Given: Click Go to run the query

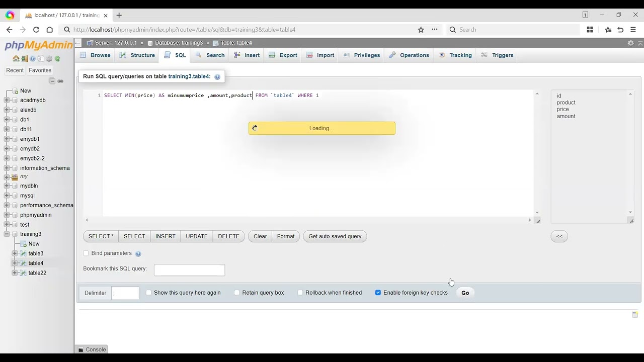Looking at the screenshot, I should click(465, 293).
